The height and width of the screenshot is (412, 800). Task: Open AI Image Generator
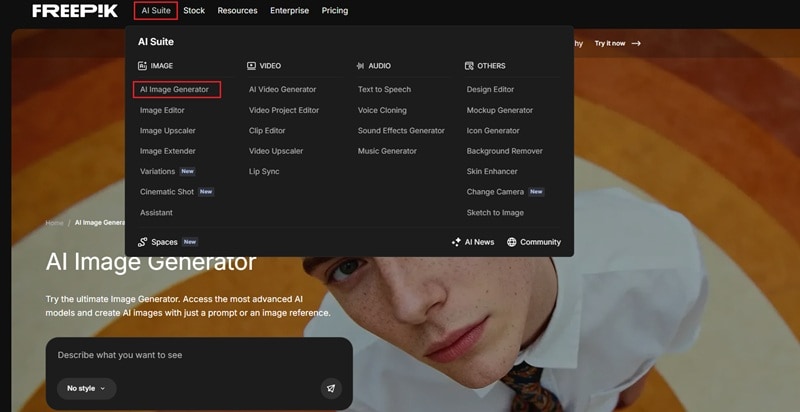tap(174, 89)
